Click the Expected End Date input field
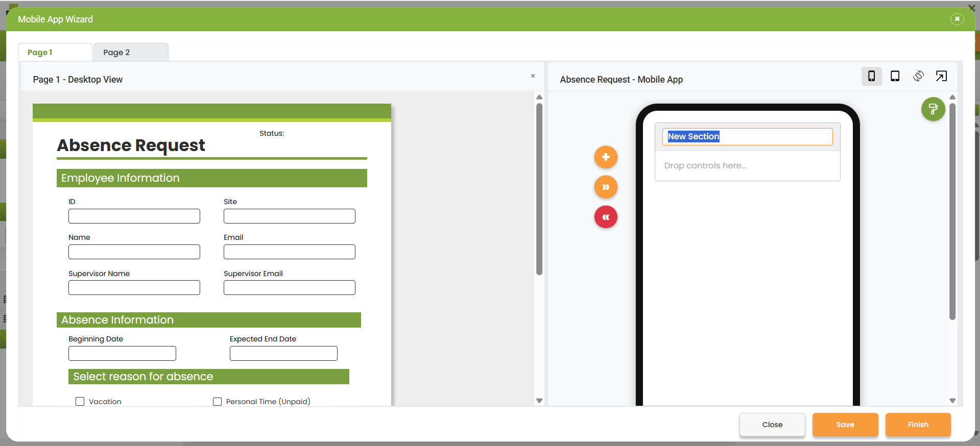 click(x=283, y=353)
